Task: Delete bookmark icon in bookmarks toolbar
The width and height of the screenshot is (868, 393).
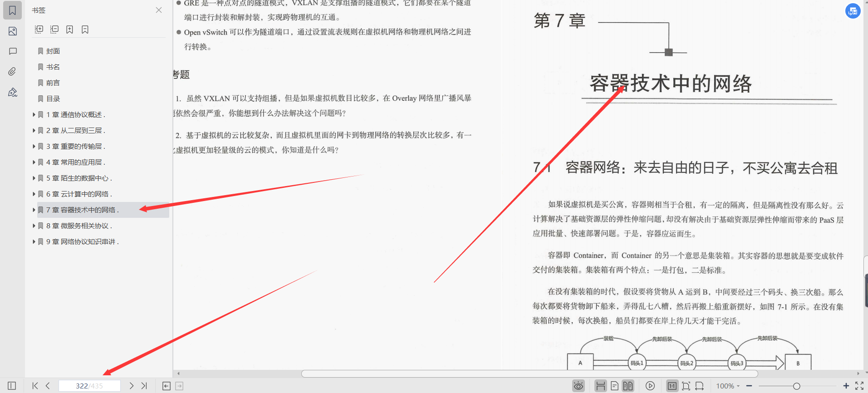Action: pyautogui.click(x=85, y=29)
